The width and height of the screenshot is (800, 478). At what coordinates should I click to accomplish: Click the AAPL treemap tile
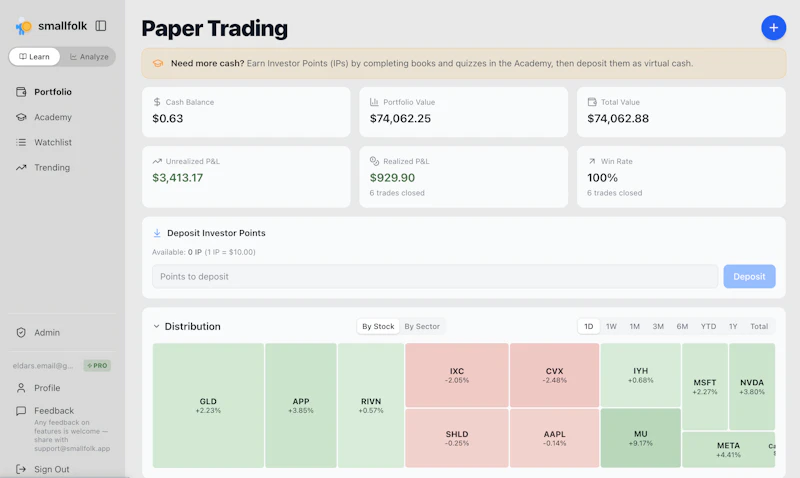[555, 438]
